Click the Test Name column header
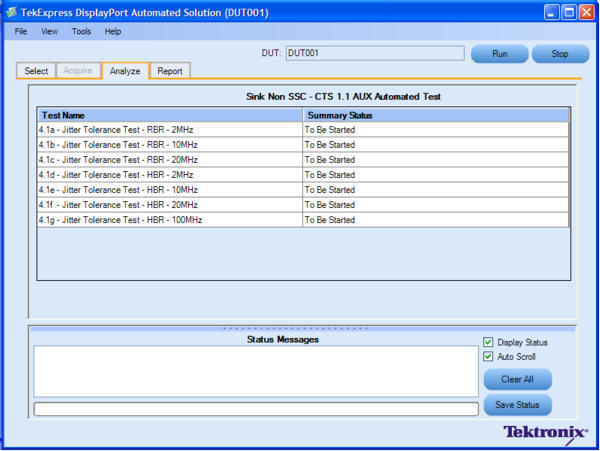Viewport: 600px width, 451px height. 170,115
